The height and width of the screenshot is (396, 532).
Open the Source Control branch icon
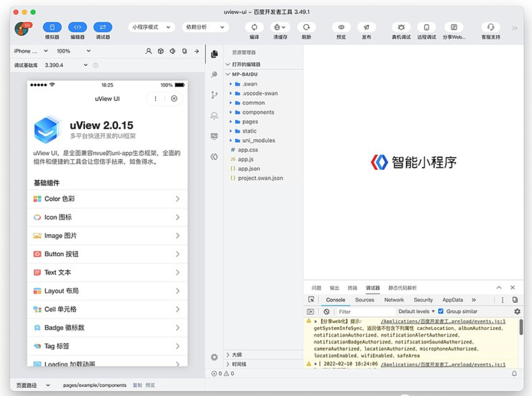(214, 95)
